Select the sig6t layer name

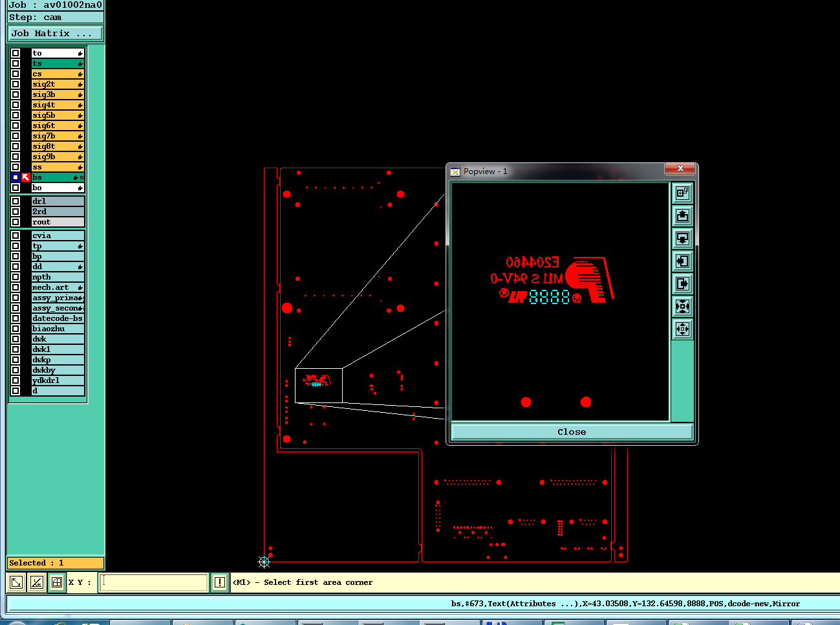pyautogui.click(x=58, y=126)
